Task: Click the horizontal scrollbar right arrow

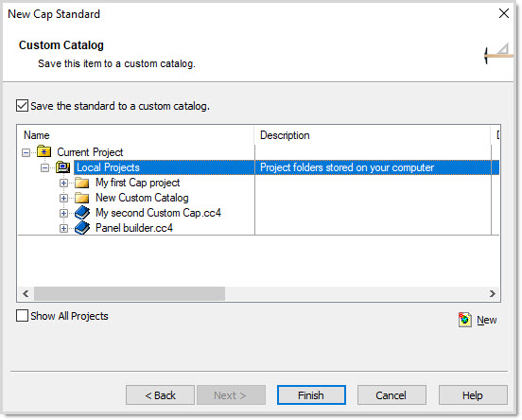Action: coord(493,293)
